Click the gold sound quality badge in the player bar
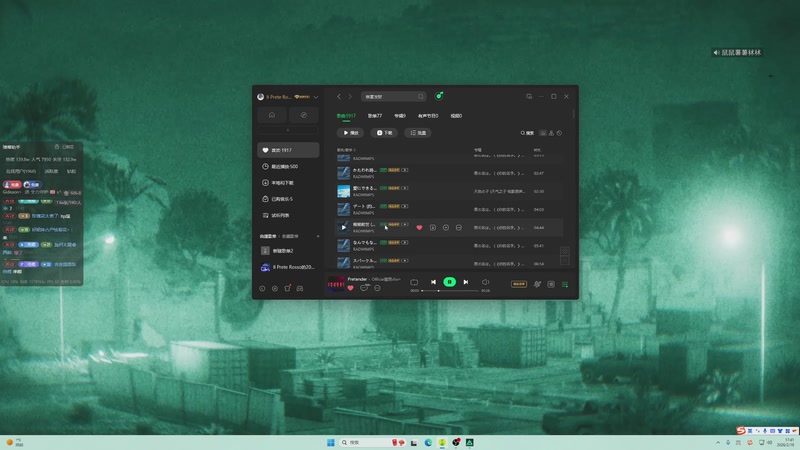The height and width of the screenshot is (450, 800). 519,284
